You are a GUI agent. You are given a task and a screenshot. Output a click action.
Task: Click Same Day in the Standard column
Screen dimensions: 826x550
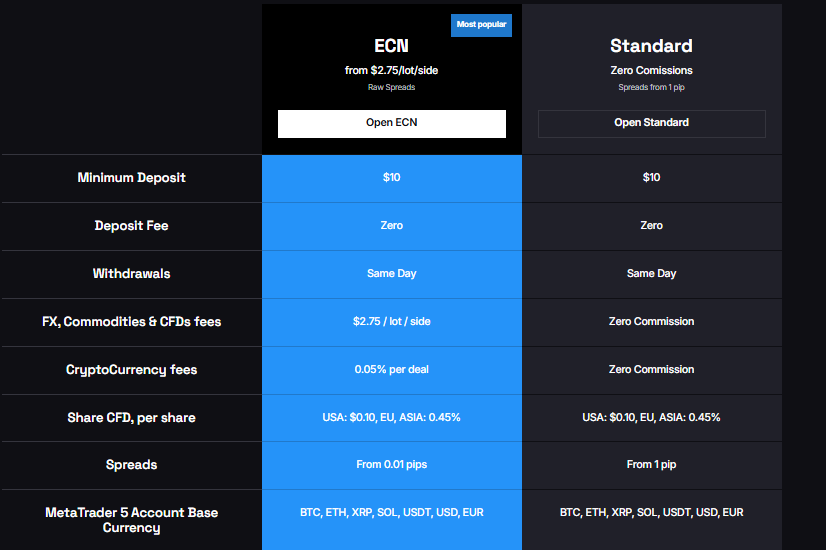coord(651,274)
